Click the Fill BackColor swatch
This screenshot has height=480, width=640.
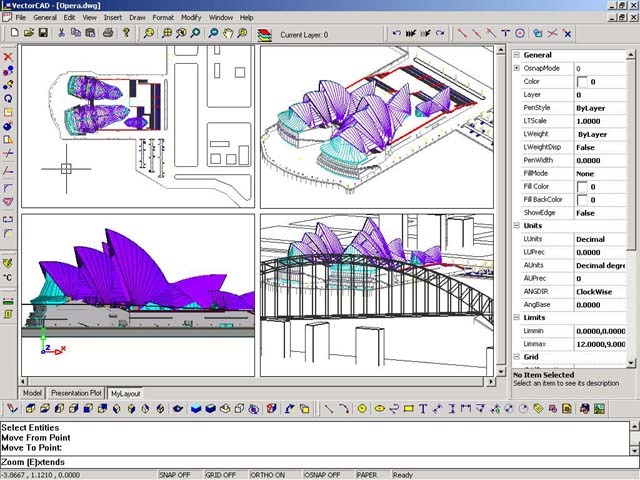[x=582, y=200]
